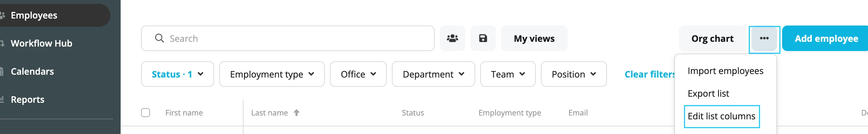Click the people group icon button

(452, 38)
